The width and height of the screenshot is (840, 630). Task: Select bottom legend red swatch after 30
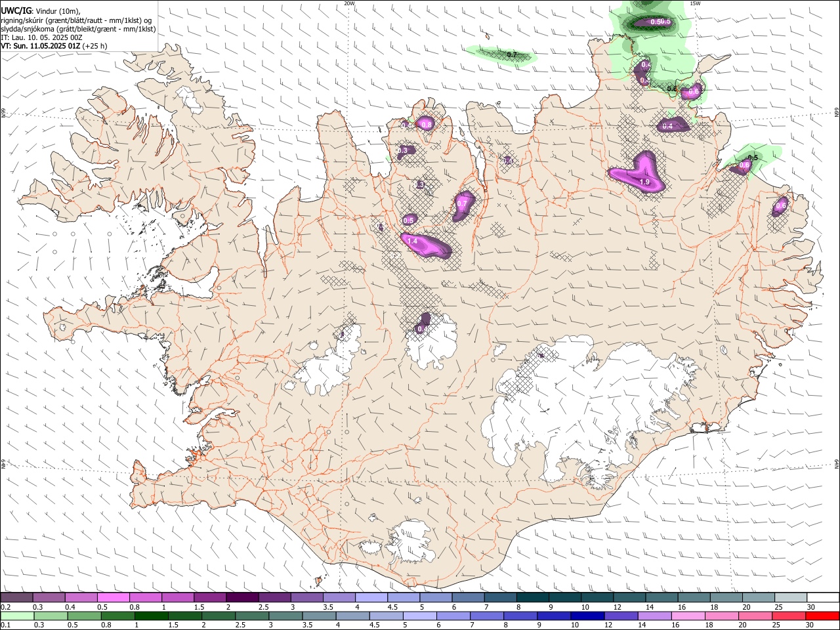(x=822, y=616)
